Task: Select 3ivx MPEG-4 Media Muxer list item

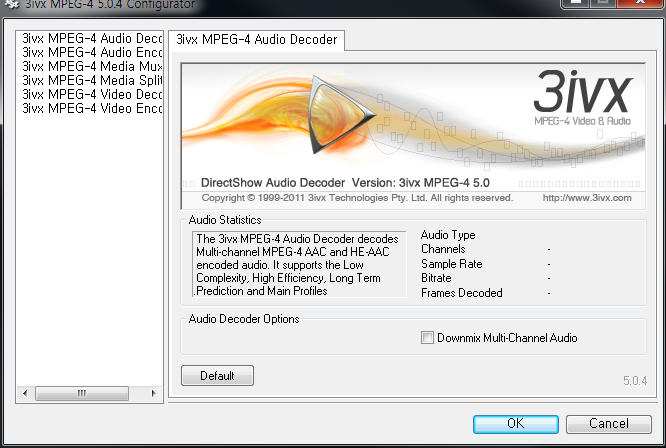Action: click(92, 67)
